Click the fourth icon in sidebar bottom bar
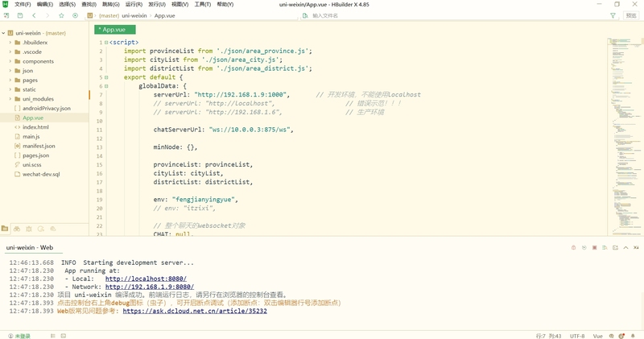The height and width of the screenshot is (339, 644). pos(41,229)
